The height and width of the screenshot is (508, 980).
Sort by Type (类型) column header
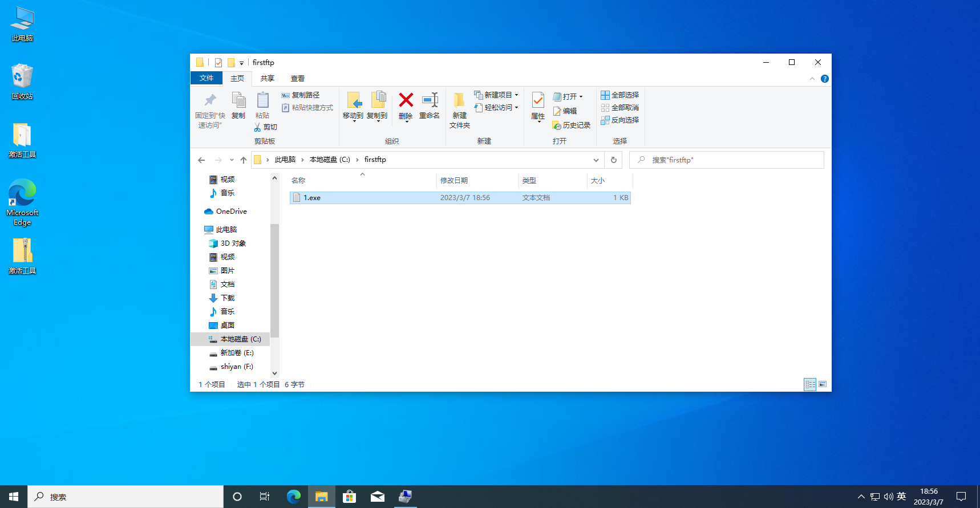pos(553,181)
